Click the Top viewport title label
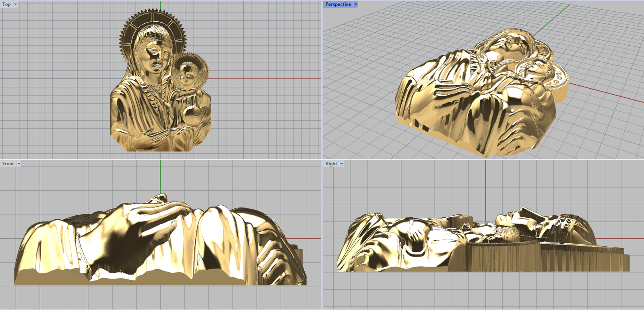The height and width of the screenshot is (310, 644). pos(6,4)
